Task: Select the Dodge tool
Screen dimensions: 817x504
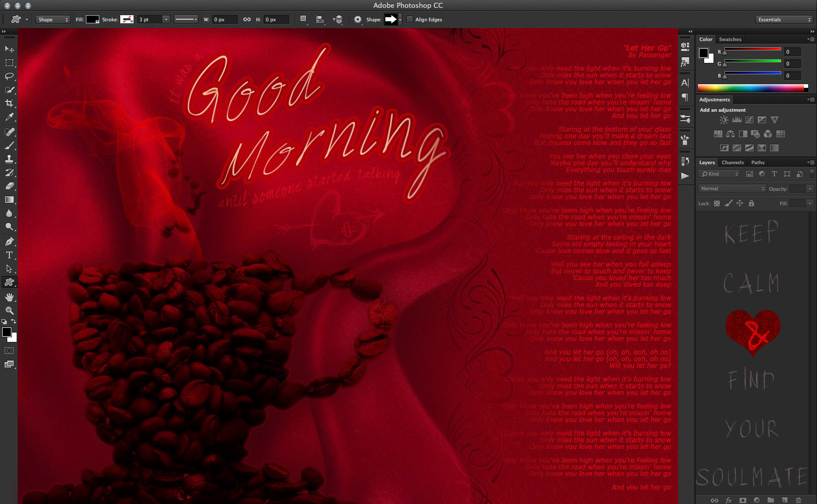Action: (9, 227)
